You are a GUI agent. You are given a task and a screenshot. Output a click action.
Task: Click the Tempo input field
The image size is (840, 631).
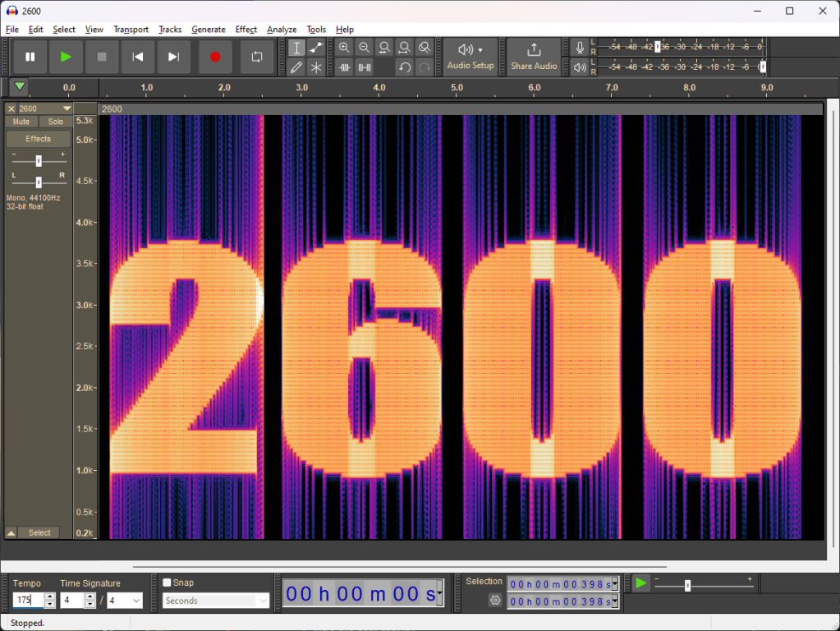pyautogui.click(x=26, y=601)
